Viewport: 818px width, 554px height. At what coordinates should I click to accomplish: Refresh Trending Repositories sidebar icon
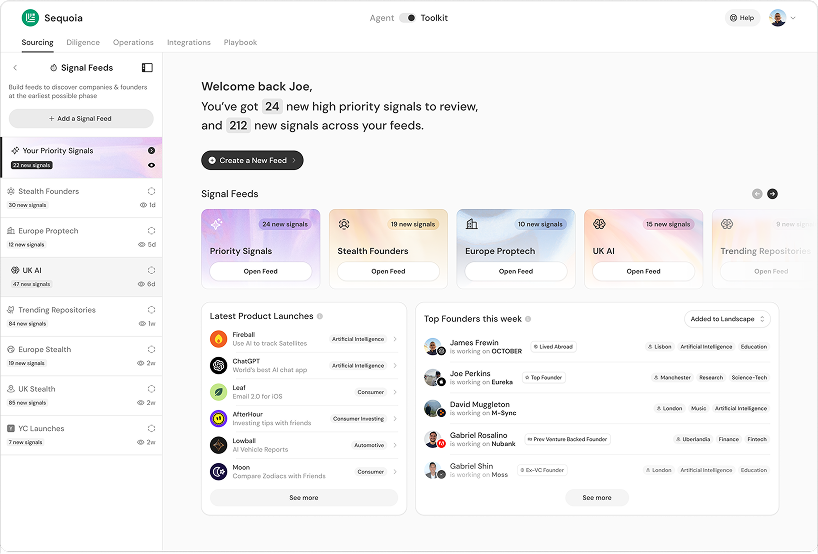pos(151,310)
